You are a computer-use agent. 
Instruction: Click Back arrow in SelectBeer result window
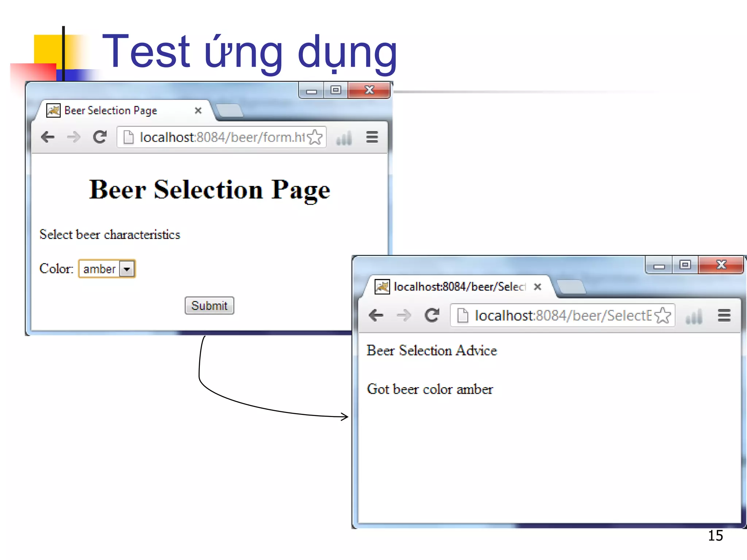tap(376, 315)
